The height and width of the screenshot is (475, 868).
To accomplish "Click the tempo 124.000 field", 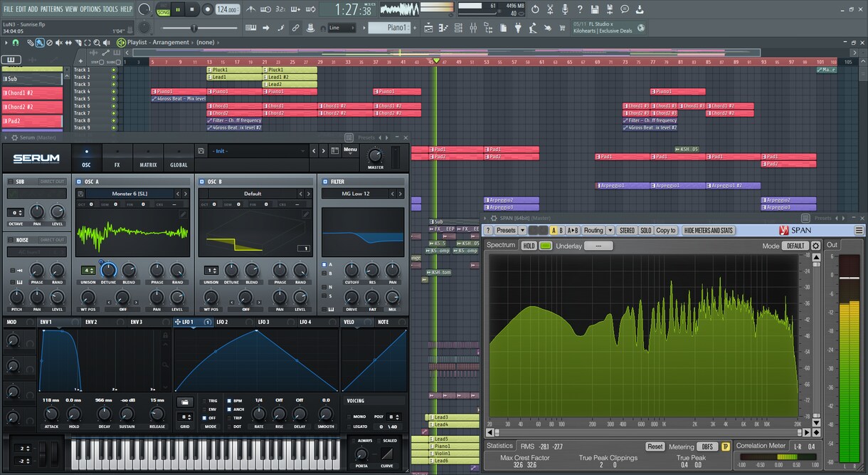I will pos(226,10).
